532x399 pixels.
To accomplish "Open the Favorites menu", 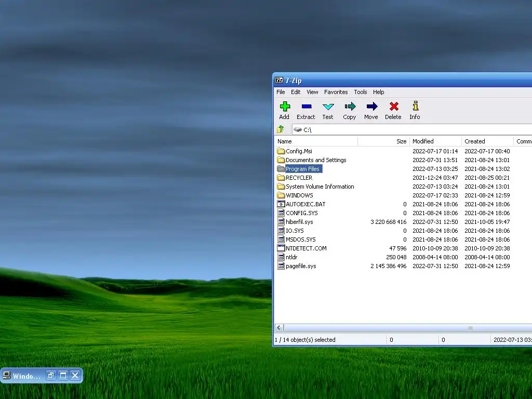I will click(336, 92).
